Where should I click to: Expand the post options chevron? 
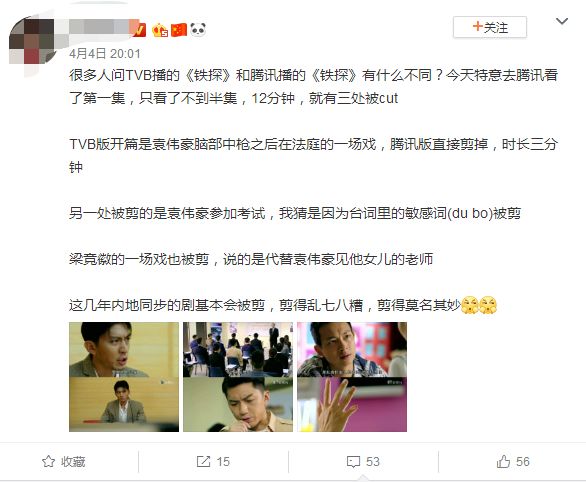tap(562, 21)
